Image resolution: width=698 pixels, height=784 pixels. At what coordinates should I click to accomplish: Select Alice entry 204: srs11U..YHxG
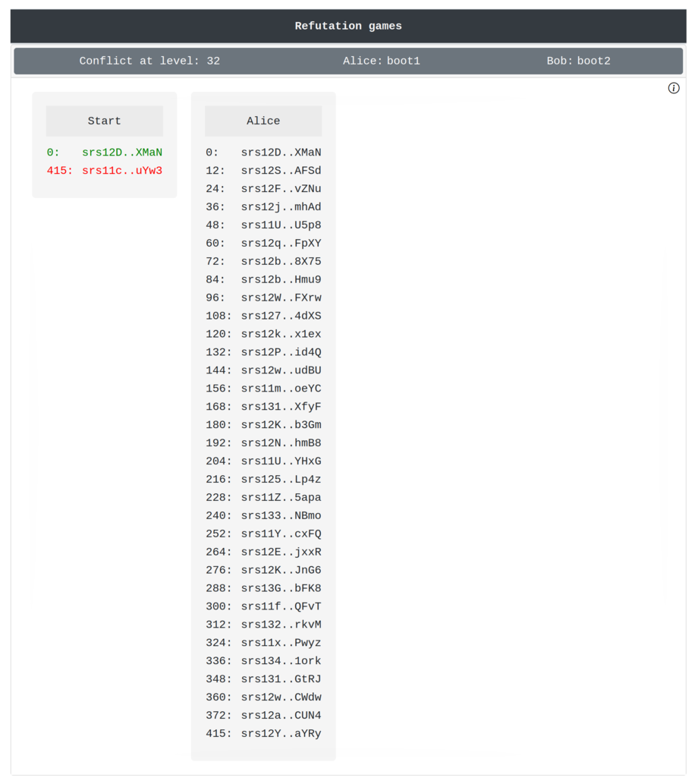[x=263, y=461]
